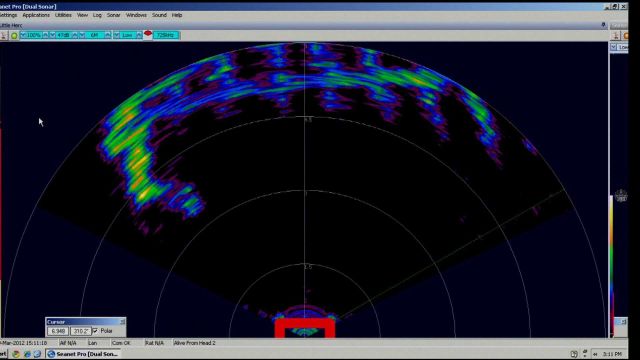The height and width of the screenshot is (360, 640).
Task: Click the date and time status bar entry
Action: pyautogui.click(x=23, y=343)
